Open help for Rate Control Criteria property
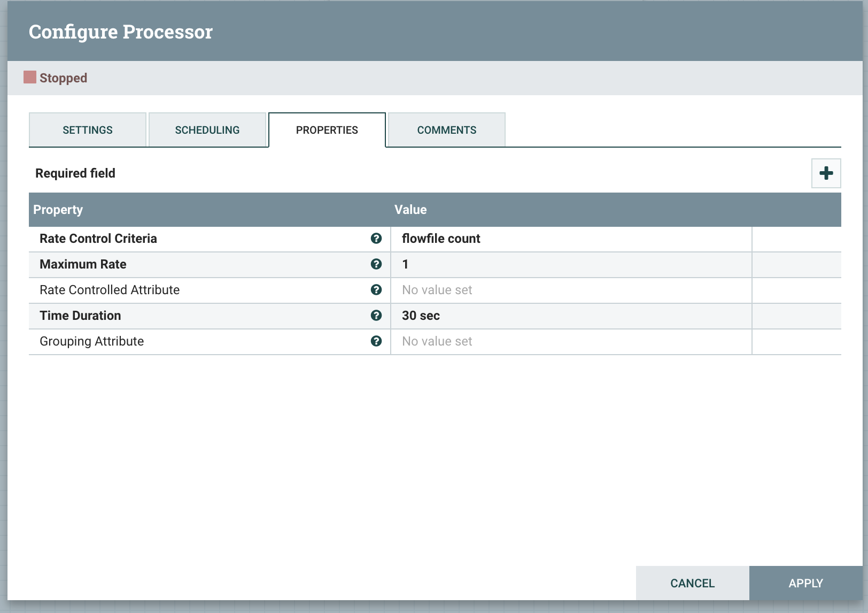868x613 pixels. [x=376, y=239]
